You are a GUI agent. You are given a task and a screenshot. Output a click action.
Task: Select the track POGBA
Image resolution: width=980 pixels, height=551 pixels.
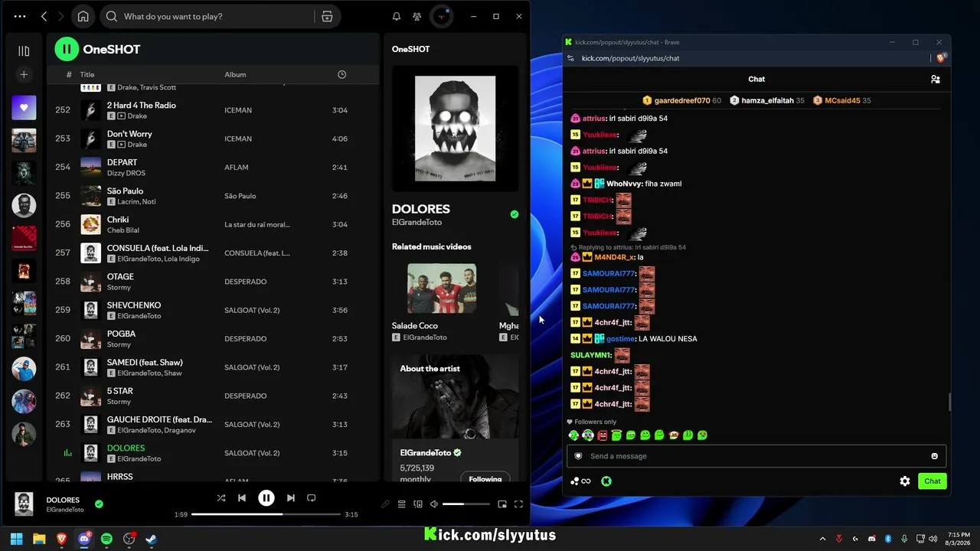121,334
